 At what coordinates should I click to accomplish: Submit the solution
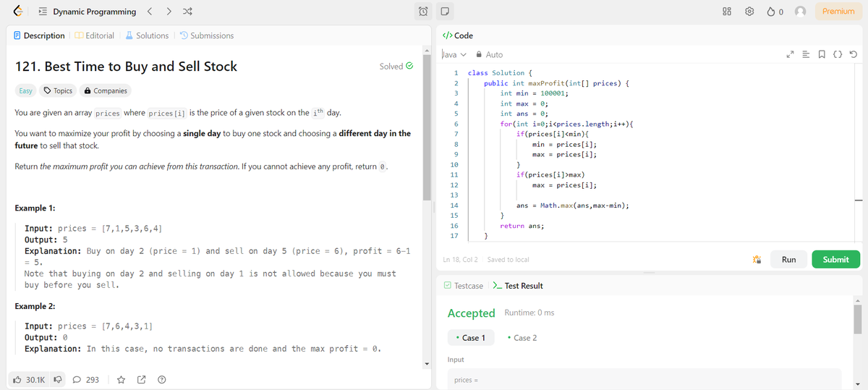point(836,260)
